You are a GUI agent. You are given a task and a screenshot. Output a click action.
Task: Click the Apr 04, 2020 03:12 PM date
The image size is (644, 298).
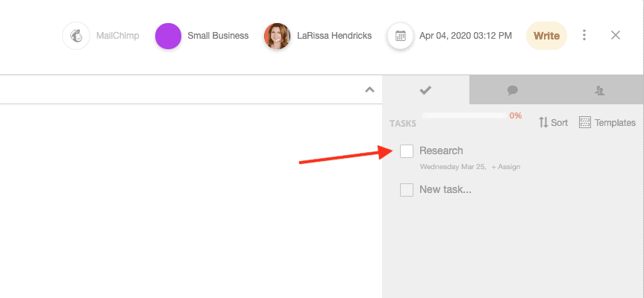click(466, 36)
